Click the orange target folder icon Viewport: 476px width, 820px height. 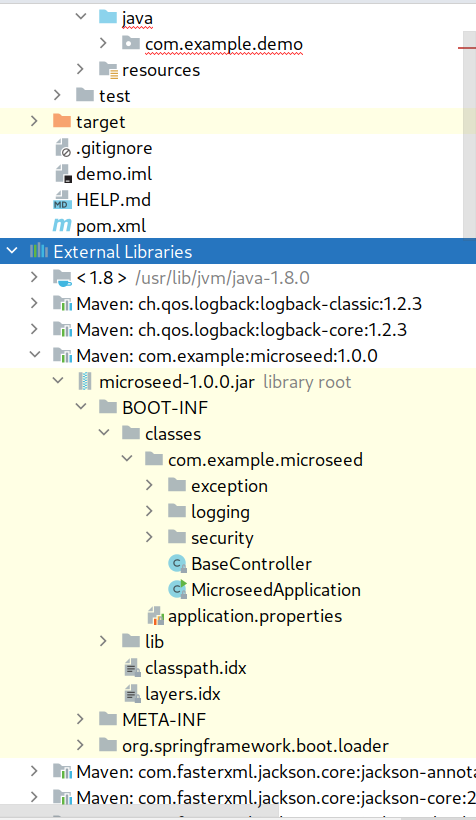click(x=62, y=121)
